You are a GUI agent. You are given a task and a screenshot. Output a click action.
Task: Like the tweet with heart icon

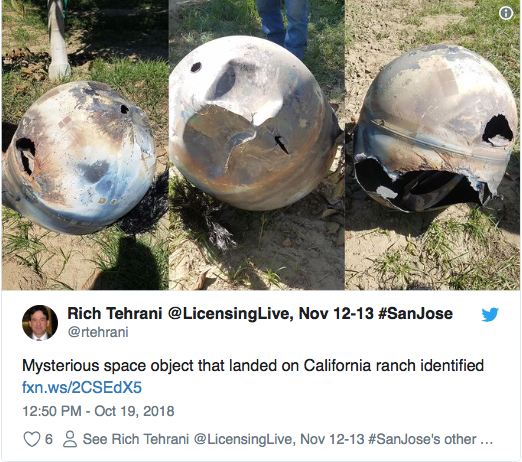point(32,439)
